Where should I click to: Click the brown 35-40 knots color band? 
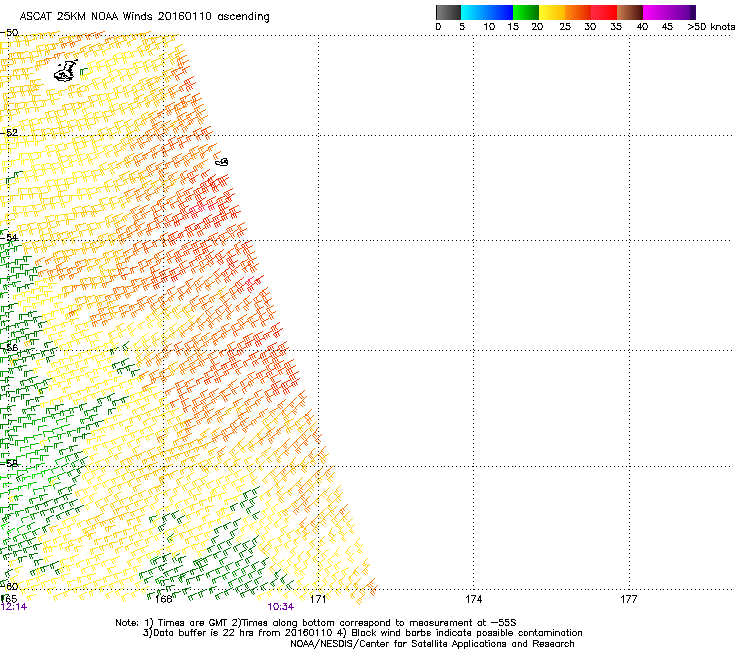(x=630, y=12)
